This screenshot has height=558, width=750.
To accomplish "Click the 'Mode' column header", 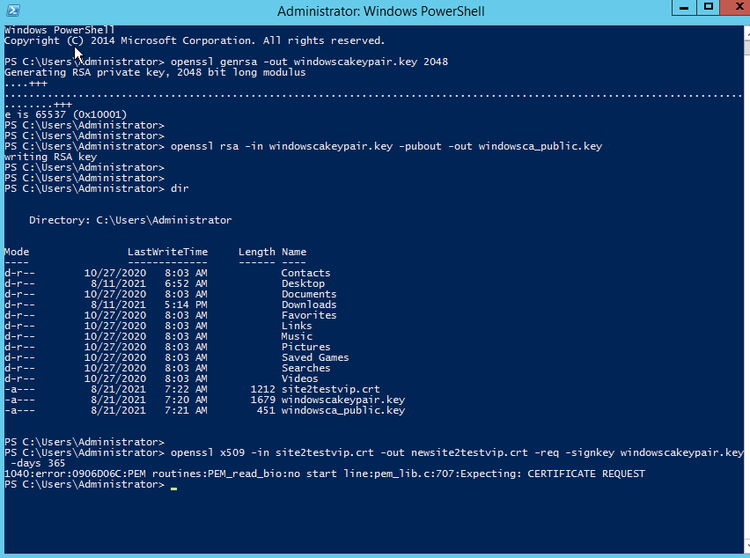I will pos(17,252).
